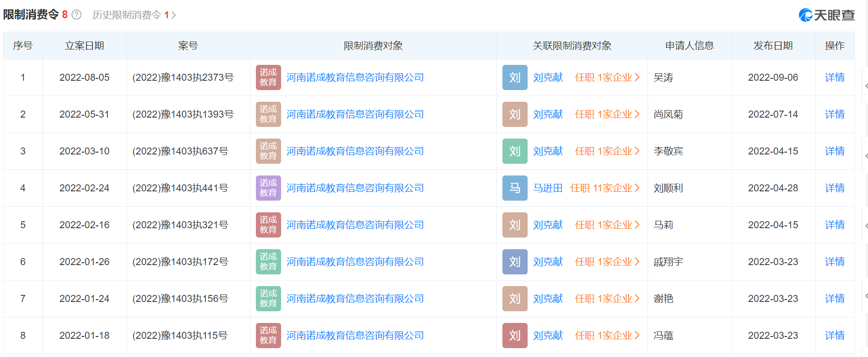Open 河南诺成教育信息咨询有限公司 link in row 4
868x357 pixels.
tap(355, 188)
